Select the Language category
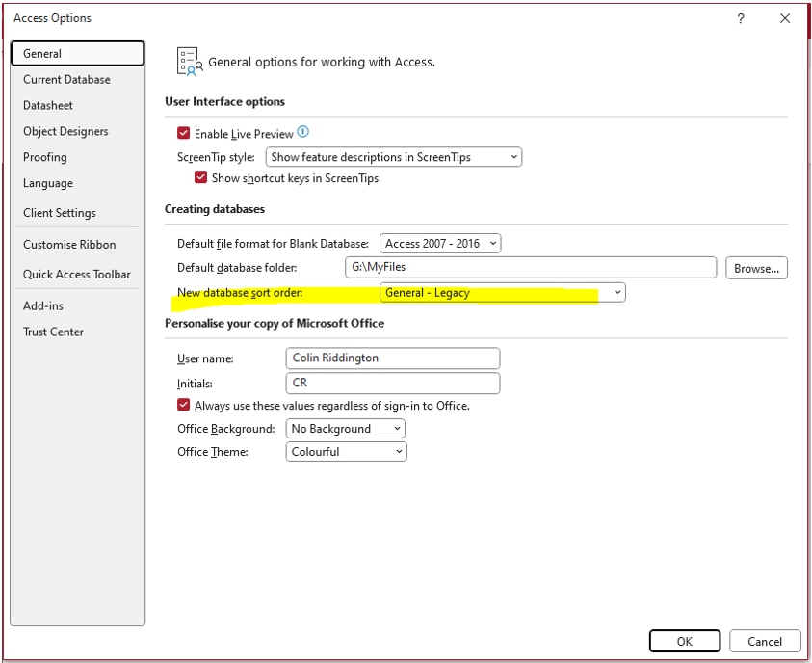 pos(77,183)
